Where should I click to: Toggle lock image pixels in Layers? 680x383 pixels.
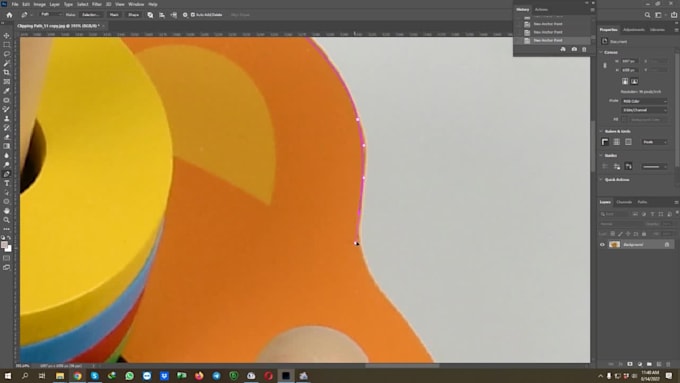[x=621, y=234]
